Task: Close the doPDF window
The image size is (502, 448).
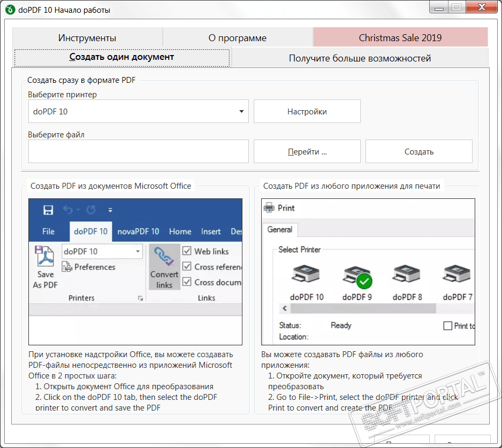Action: coord(482,7)
